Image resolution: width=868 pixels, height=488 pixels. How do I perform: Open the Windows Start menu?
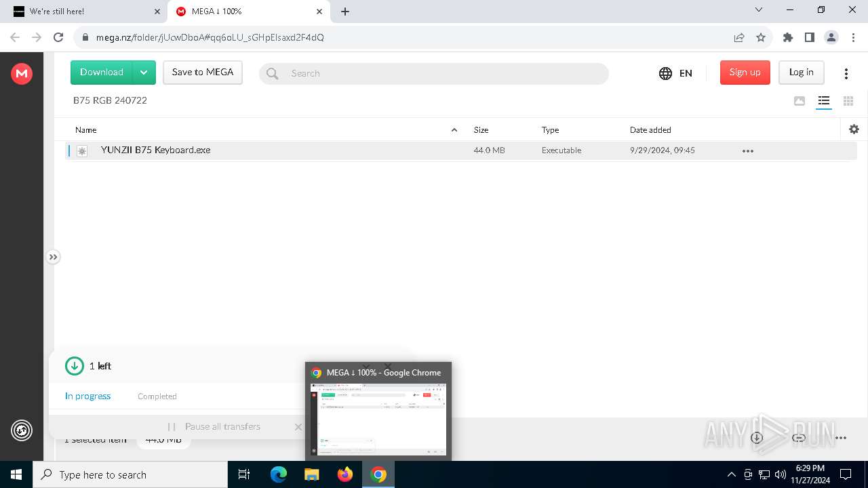click(x=16, y=474)
